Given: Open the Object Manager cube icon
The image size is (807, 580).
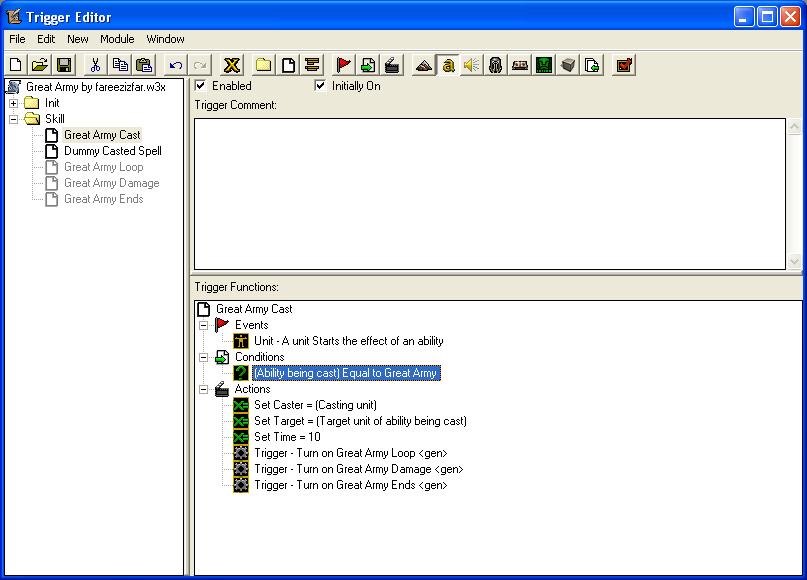Looking at the screenshot, I should point(568,65).
